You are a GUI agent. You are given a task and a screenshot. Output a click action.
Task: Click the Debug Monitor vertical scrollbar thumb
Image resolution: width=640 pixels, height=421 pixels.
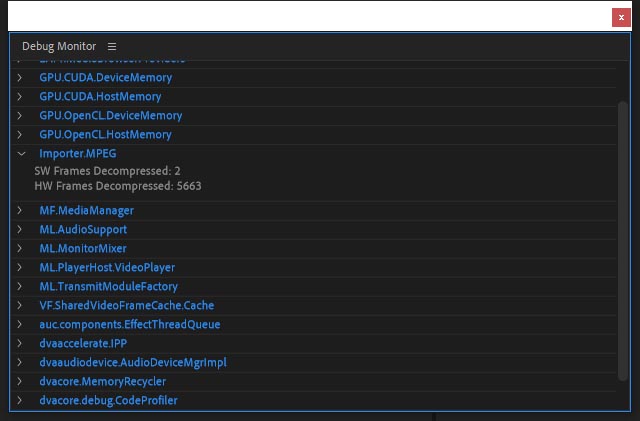pos(622,241)
